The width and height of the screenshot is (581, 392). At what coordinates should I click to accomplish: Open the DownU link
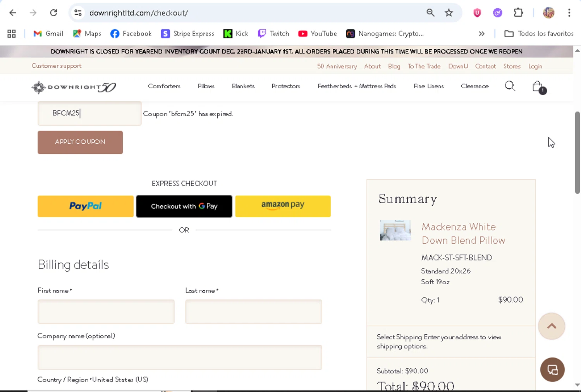458,66
